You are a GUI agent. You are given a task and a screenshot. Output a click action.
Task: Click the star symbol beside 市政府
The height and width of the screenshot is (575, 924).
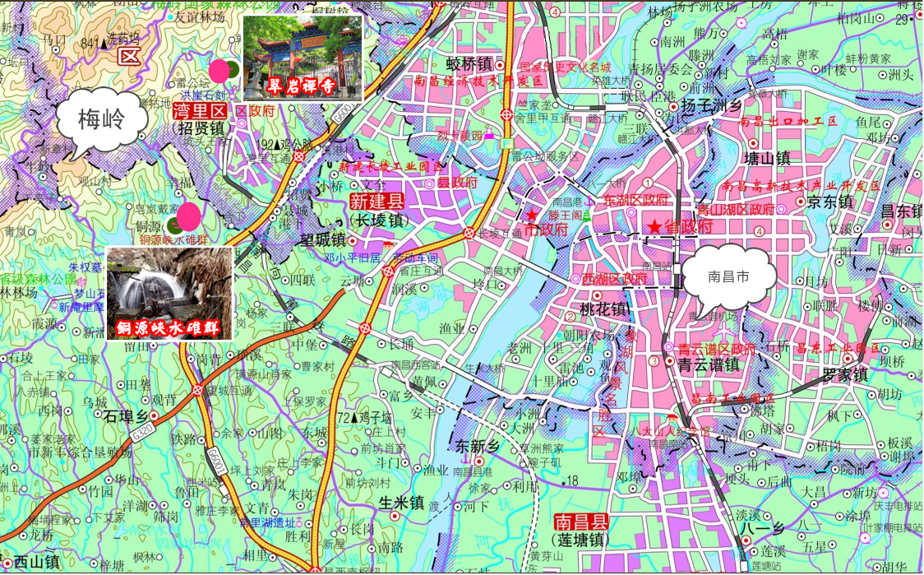coord(532,216)
